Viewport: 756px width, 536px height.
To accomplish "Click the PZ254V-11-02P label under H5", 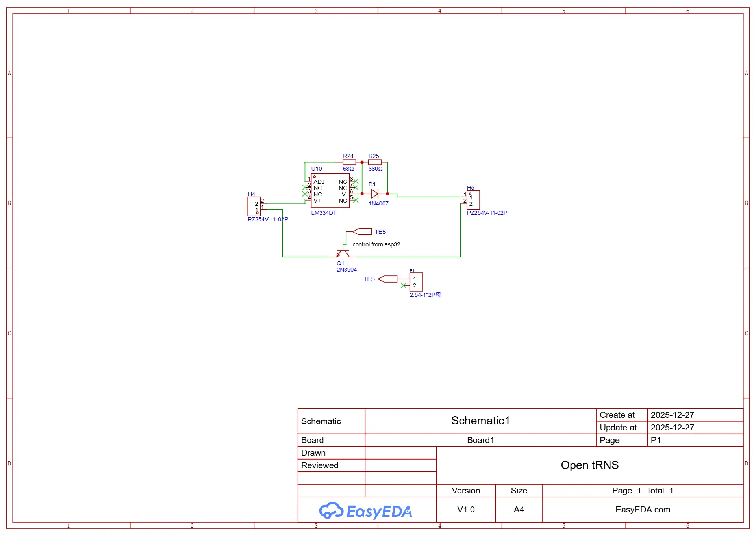I will [487, 213].
